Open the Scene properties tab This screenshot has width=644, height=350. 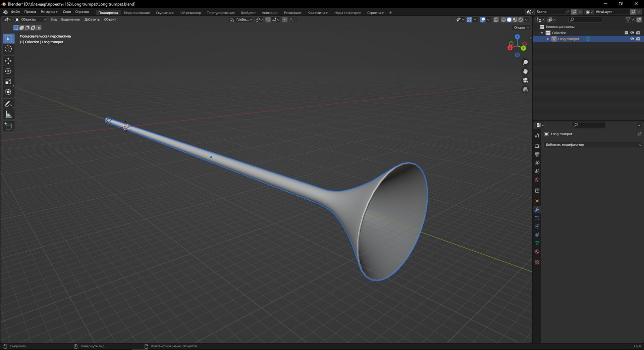point(537,171)
